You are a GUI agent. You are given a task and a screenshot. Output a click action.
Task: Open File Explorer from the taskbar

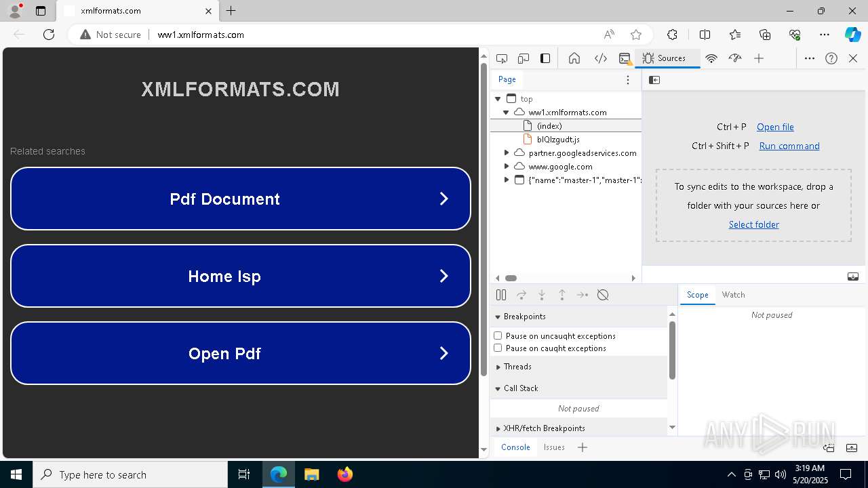312,474
